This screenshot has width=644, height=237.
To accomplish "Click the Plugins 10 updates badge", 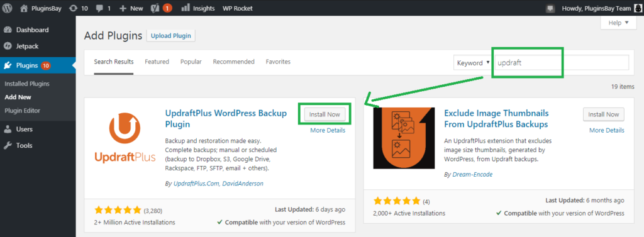I will point(45,65).
